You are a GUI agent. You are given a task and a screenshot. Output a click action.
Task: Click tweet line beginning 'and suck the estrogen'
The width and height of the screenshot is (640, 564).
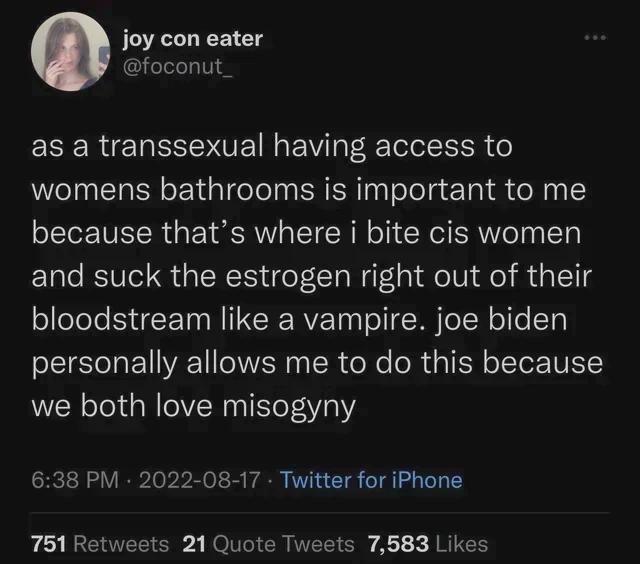(x=311, y=277)
